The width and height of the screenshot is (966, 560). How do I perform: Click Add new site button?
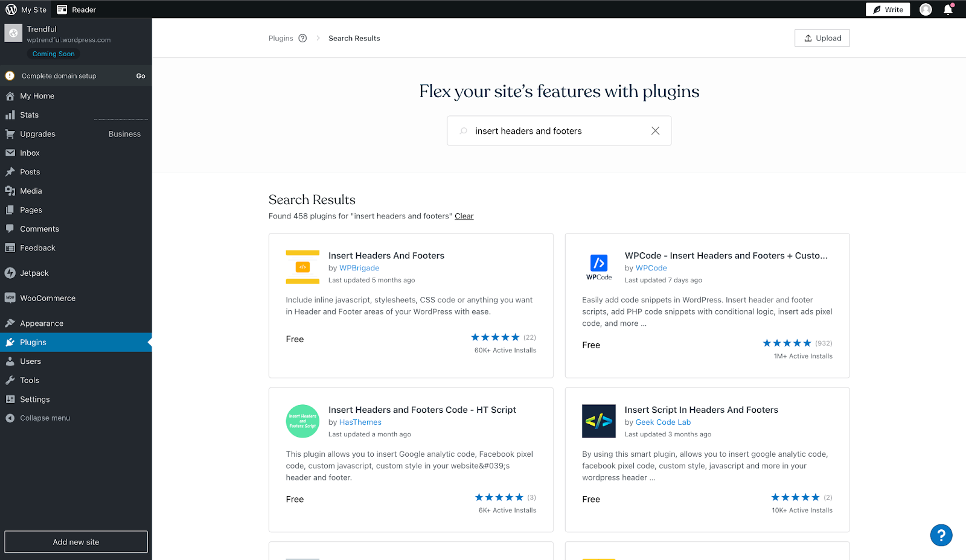click(x=76, y=542)
